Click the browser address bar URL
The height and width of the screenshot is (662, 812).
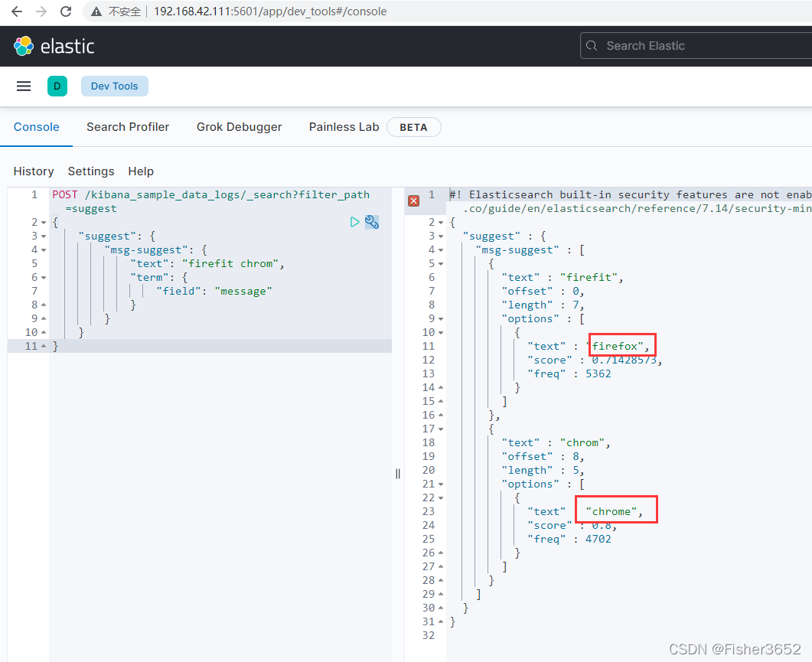coord(270,11)
